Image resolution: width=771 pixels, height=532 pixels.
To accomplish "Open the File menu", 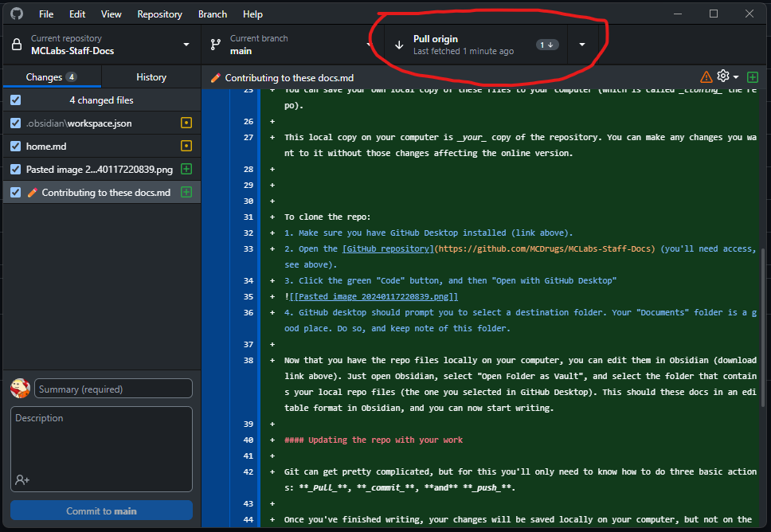I will (46, 14).
